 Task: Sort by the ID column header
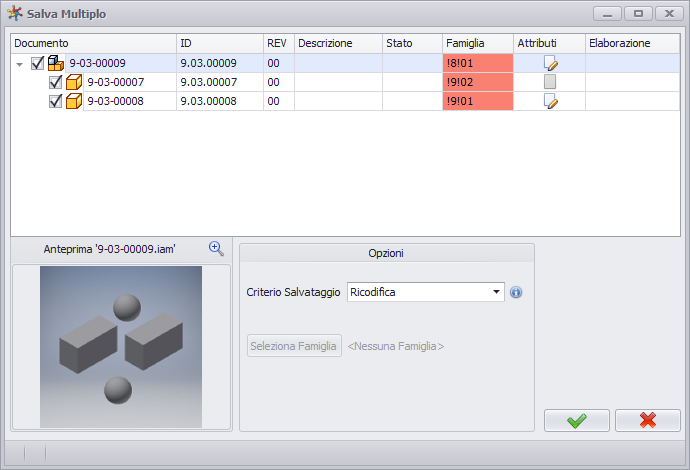point(220,44)
